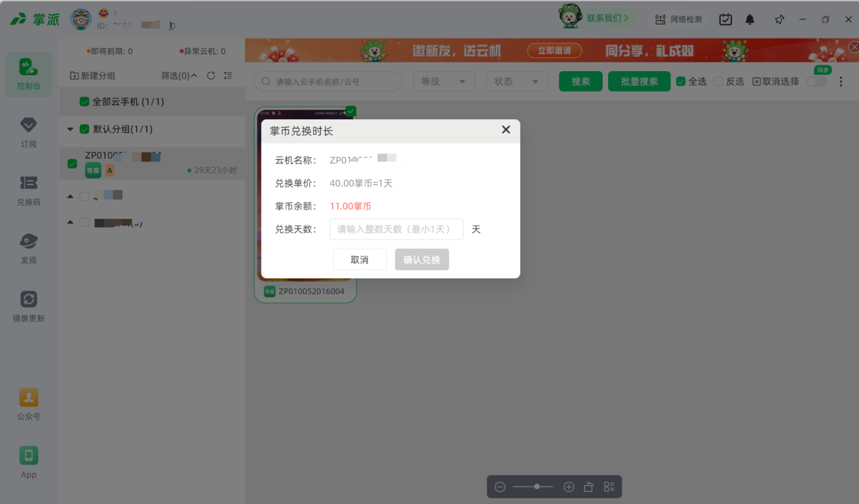Zoom in thumbnails with plus icon
The width and height of the screenshot is (859, 504).
pyautogui.click(x=569, y=486)
